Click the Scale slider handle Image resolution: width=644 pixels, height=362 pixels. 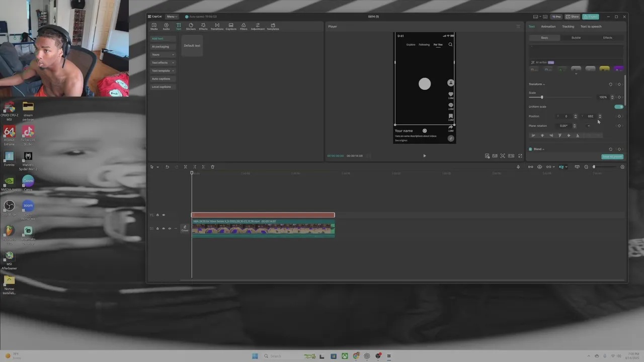click(x=542, y=97)
